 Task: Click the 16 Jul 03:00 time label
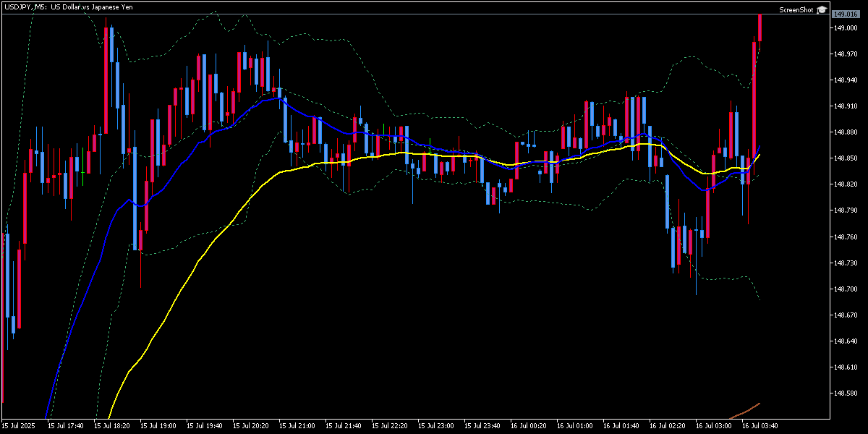(x=714, y=426)
